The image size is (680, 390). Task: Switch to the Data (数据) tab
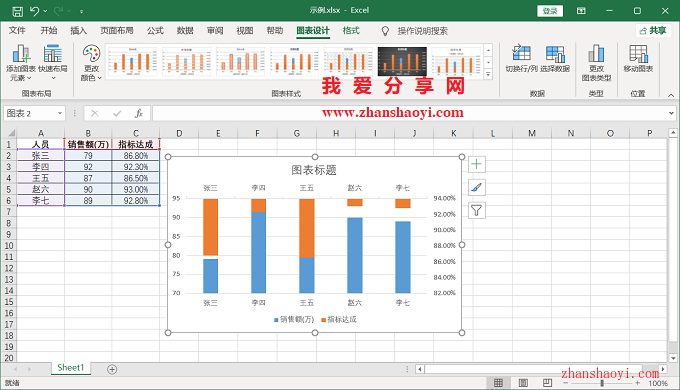[x=185, y=30]
